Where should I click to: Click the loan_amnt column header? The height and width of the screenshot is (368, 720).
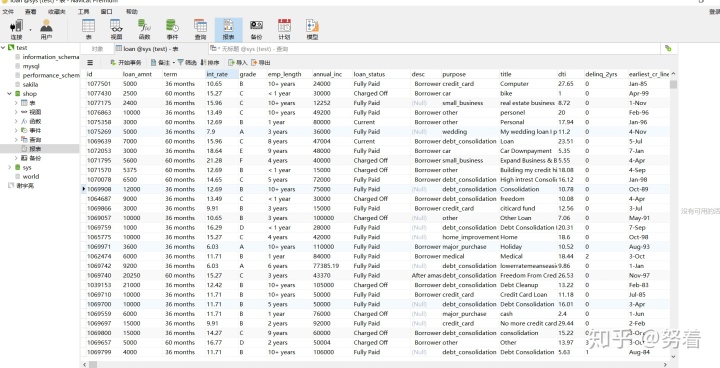(x=142, y=74)
